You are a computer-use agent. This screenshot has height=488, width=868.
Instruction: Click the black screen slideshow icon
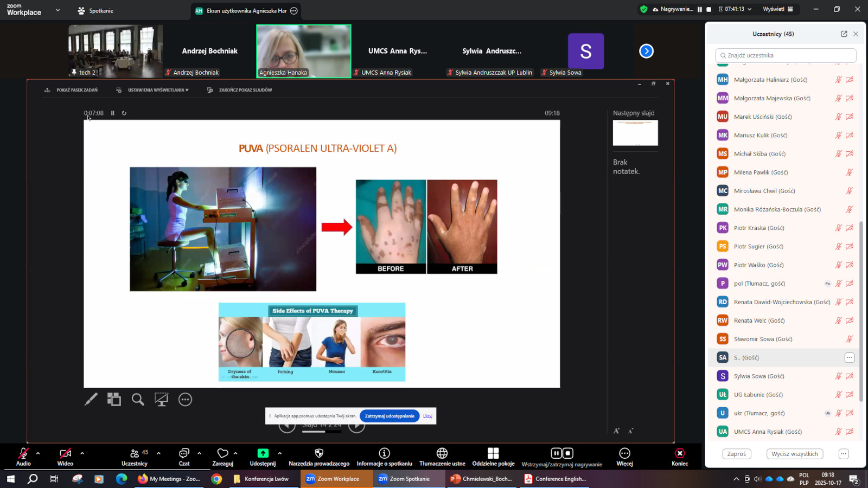(x=161, y=400)
